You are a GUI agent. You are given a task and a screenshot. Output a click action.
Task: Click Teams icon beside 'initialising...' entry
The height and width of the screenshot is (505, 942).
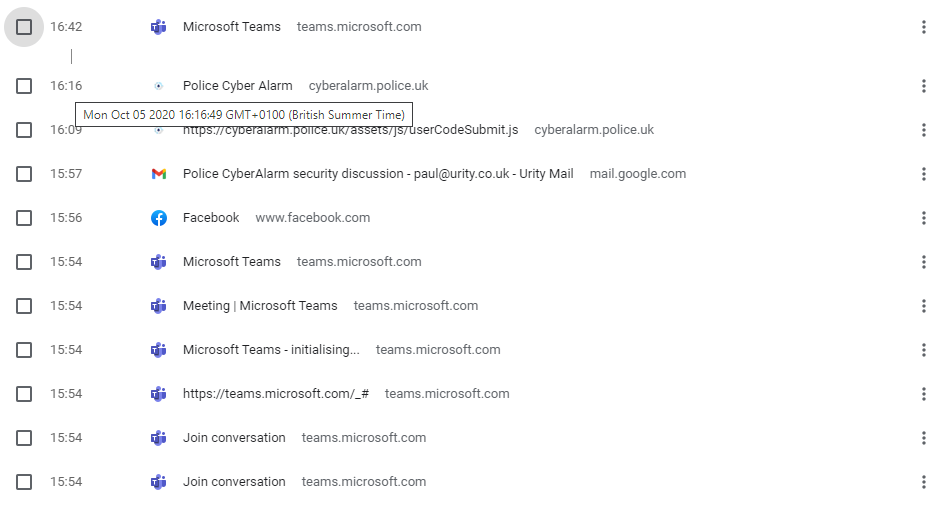[x=158, y=350]
